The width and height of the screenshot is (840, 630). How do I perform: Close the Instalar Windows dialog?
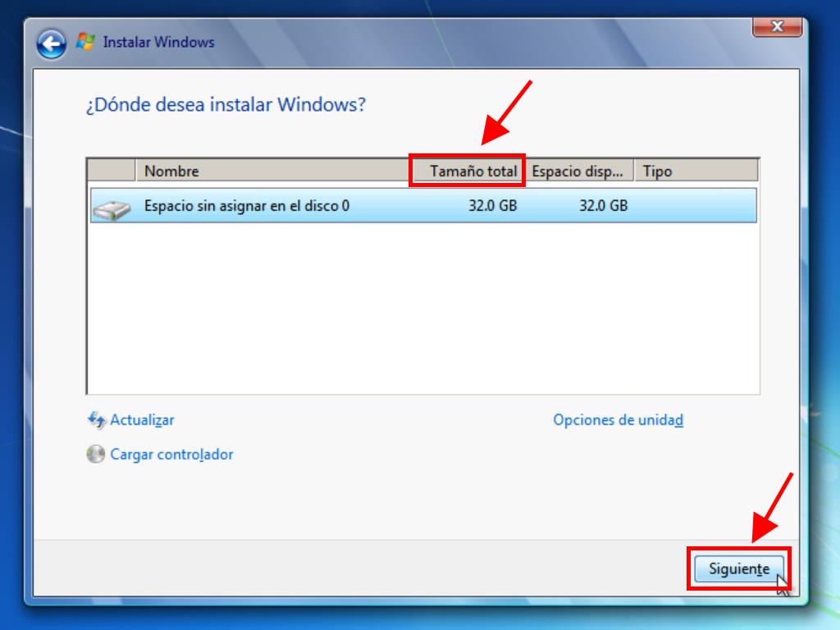click(776, 26)
